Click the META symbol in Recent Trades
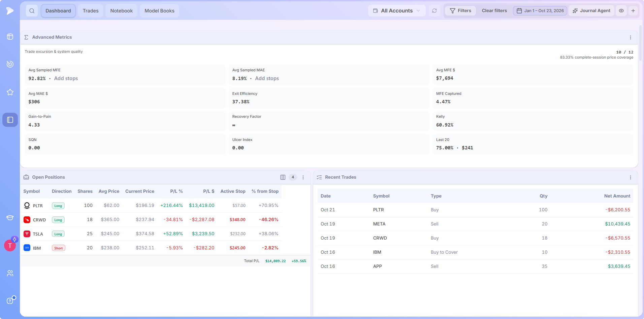The height and width of the screenshot is (319, 644). click(379, 224)
